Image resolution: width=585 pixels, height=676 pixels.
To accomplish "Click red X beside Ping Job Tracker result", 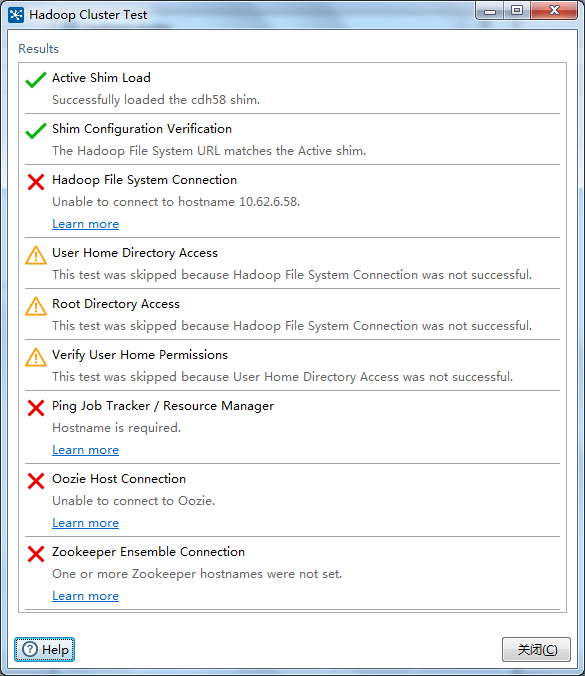I will click(x=36, y=408).
